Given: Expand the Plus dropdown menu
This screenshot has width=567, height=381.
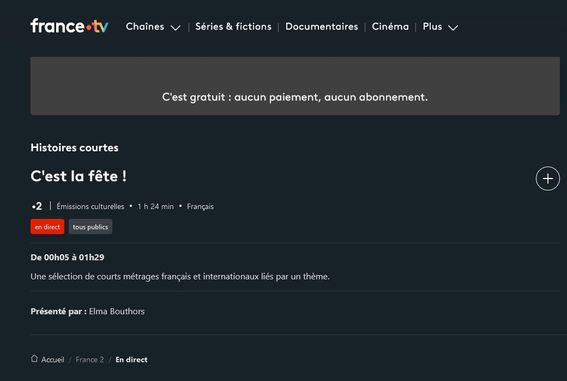Looking at the screenshot, I should [x=440, y=27].
